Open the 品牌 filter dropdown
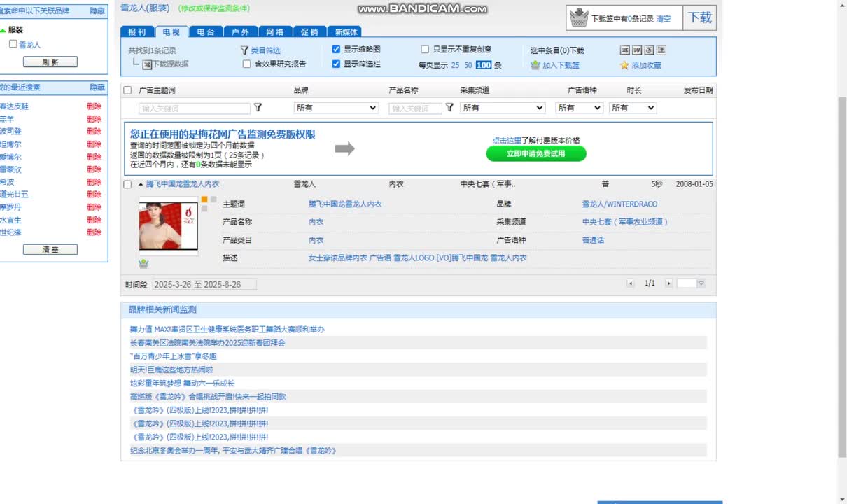The image size is (847, 504). tap(336, 108)
